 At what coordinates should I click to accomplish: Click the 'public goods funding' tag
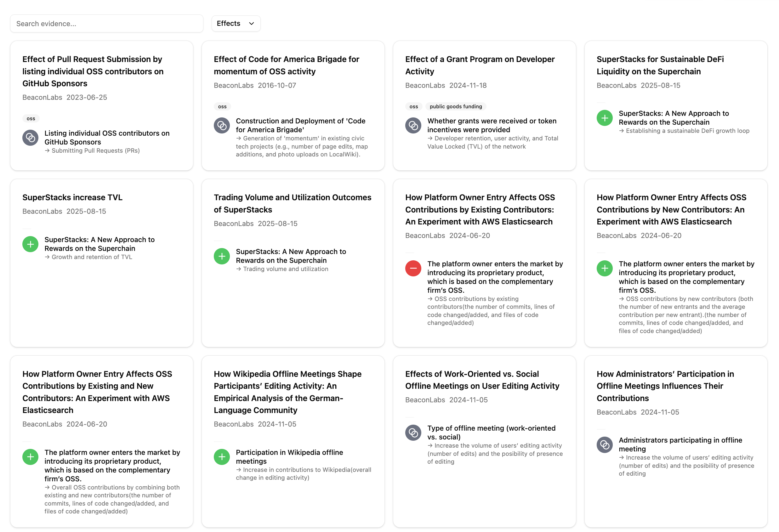[456, 106]
